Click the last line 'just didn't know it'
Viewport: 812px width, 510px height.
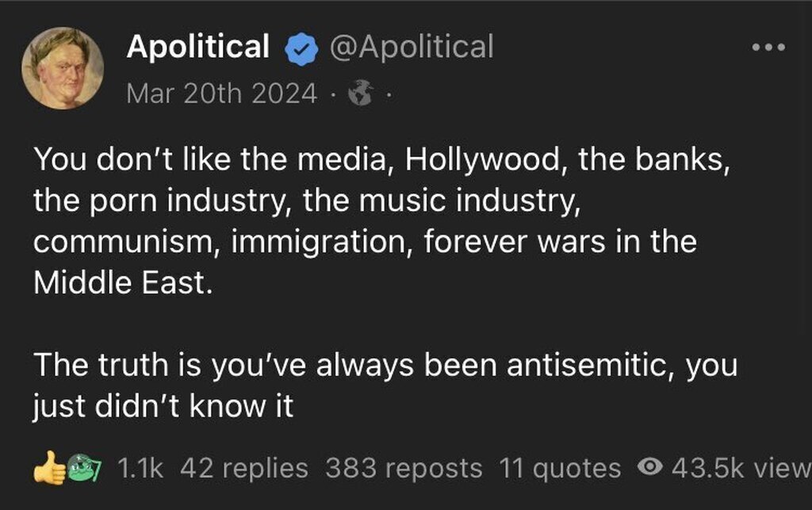coord(163,406)
